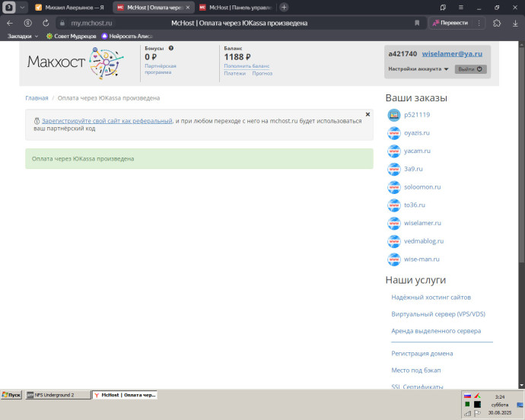Open the tab group chevron dropdown
This screenshot has width=525, height=420.
point(22,8)
